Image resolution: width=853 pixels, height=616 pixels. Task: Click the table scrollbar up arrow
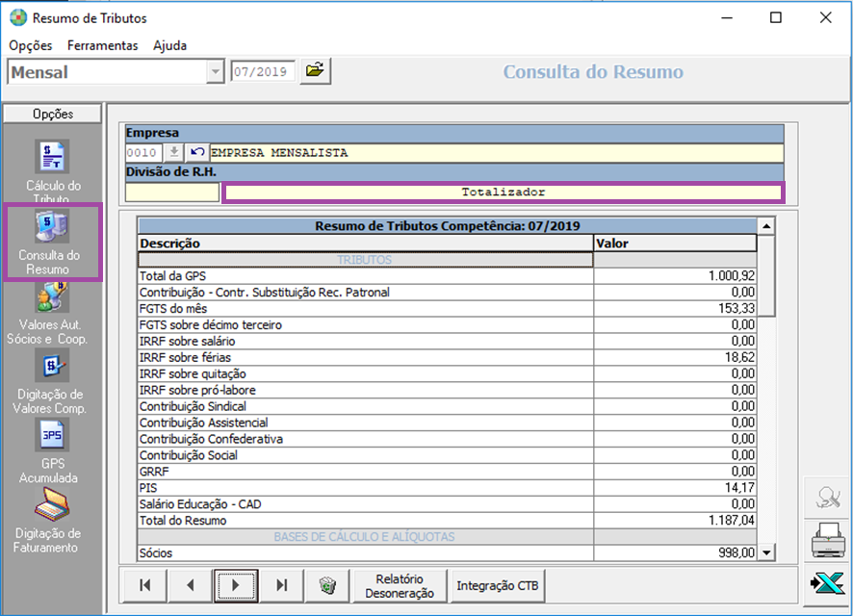pyautogui.click(x=766, y=225)
